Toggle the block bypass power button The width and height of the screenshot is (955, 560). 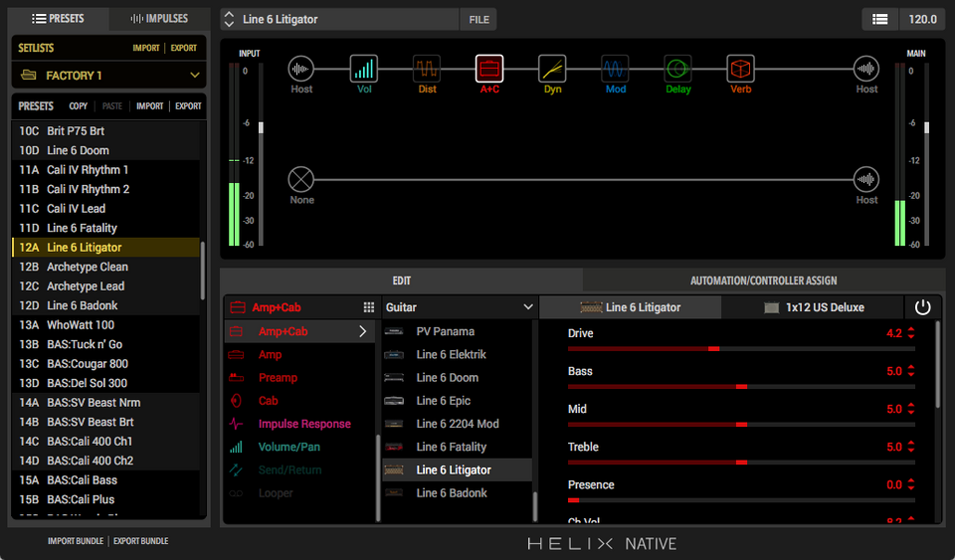pyautogui.click(x=922, y=307)
